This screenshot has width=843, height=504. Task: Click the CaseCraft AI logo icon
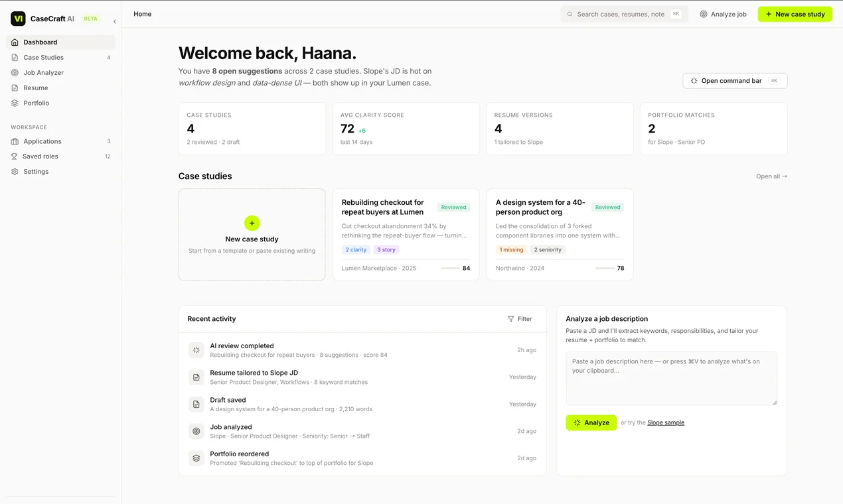18,19
